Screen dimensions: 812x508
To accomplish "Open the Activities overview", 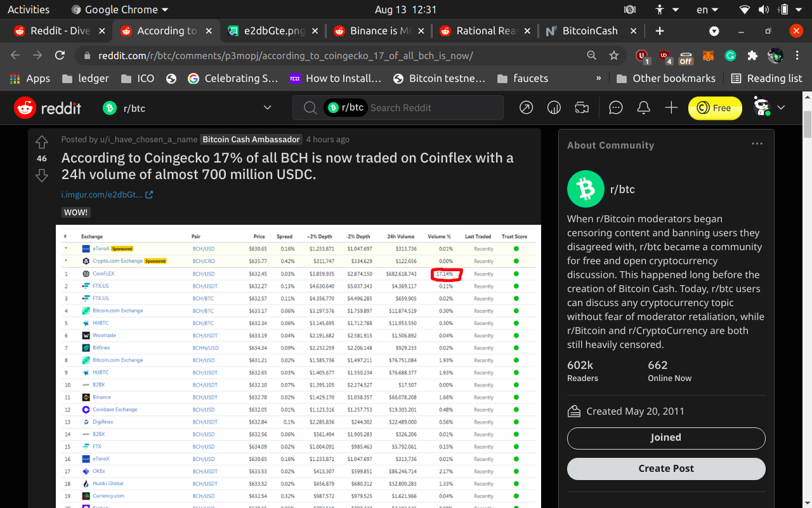I will coord(29,10).
